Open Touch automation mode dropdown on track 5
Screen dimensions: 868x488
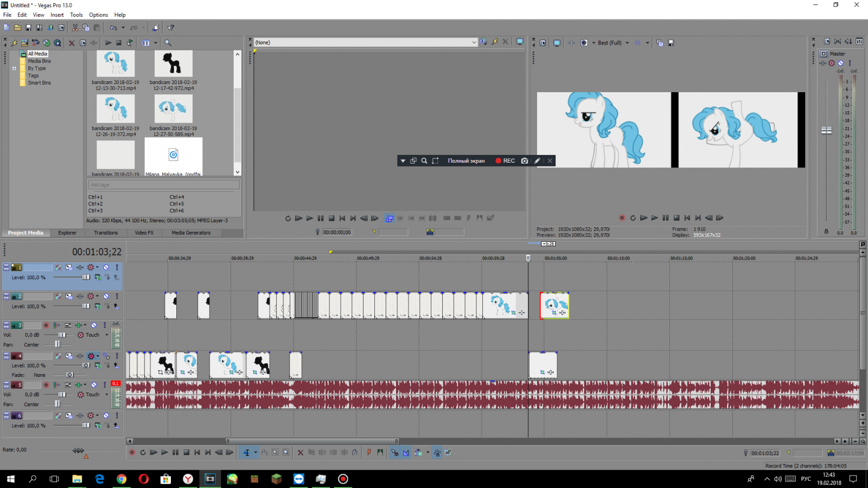point(107,395)
